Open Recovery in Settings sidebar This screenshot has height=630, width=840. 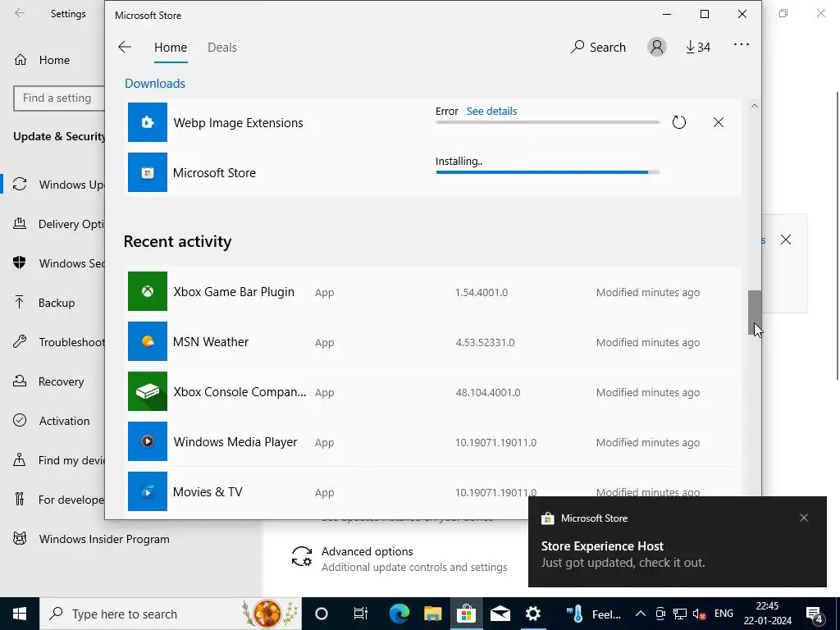click(x=48, y=381)
